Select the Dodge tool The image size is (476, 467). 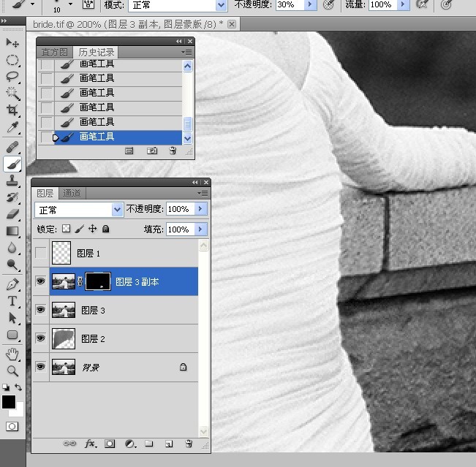[x=12, y=265]
